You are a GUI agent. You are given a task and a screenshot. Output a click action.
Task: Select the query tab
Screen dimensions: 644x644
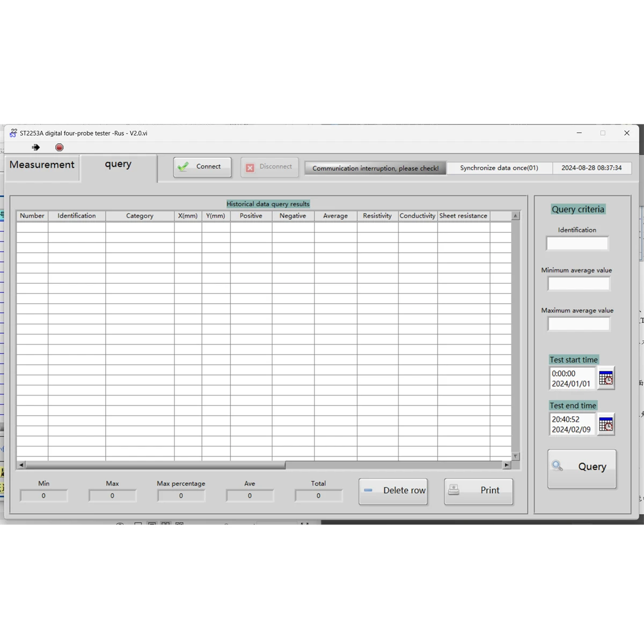tap(118, 165)
